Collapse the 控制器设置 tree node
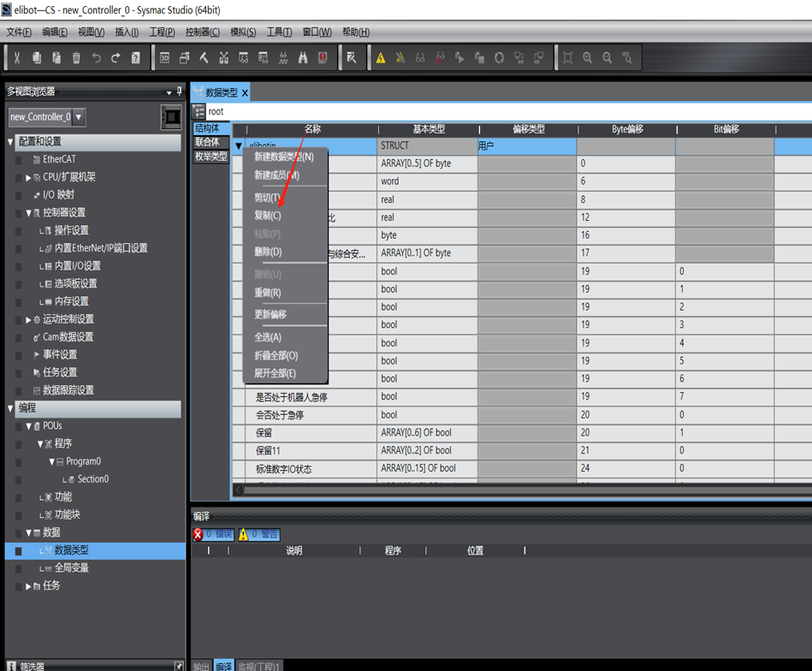The image size is (812, 671). tap(28, 213)
